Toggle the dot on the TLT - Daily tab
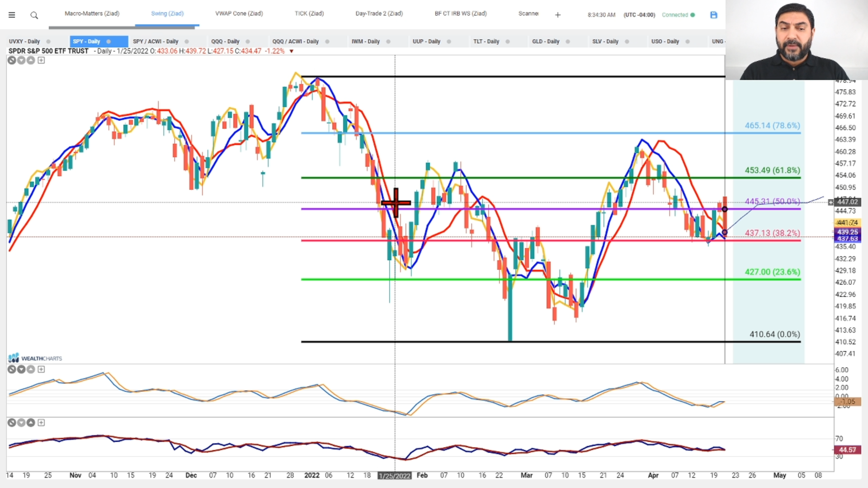 point(508,42)
